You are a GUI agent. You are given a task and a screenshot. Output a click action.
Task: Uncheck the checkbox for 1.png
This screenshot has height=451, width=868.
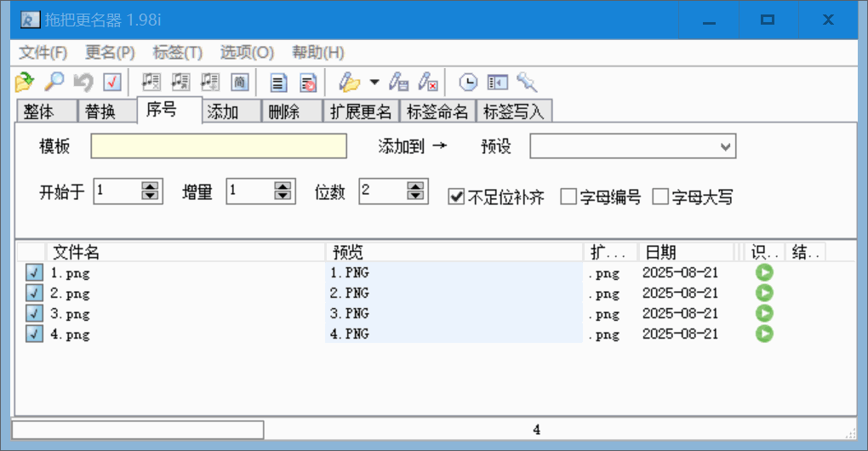pos(34,272)
